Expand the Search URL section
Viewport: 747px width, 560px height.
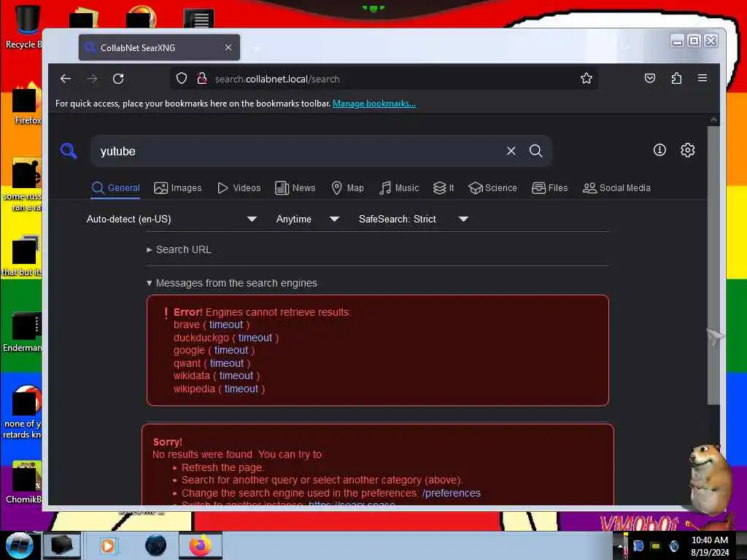point(179,249)
